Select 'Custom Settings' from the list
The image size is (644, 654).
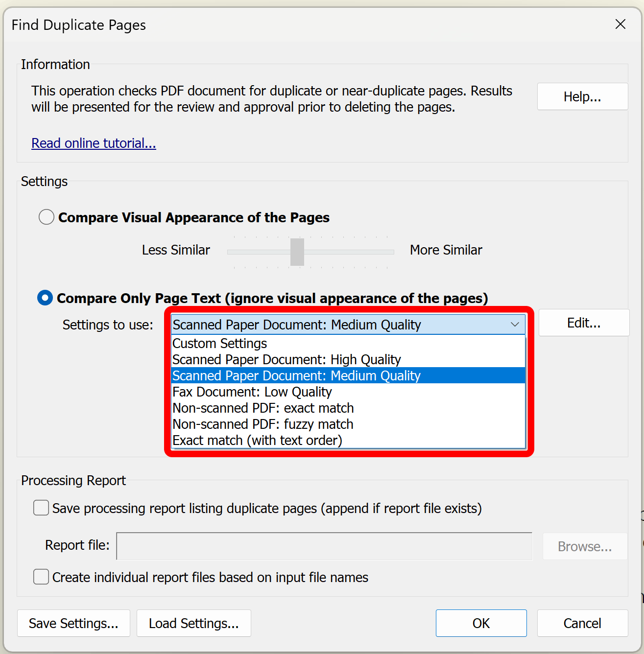pos(219,343)
